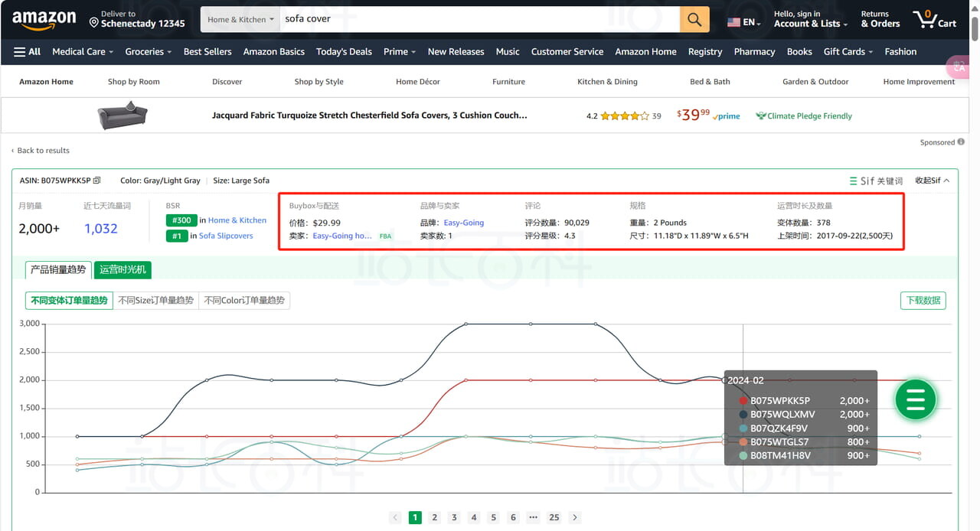Open Jacquard Fabric sofa cover title
This screenshot has height=531, width=980.
point(370,116)
